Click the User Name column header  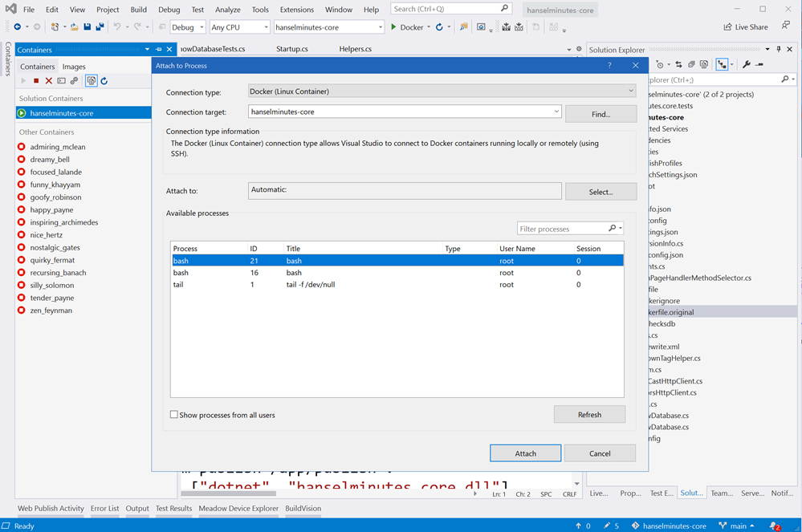pyautogui.click(x=535, y=249)
